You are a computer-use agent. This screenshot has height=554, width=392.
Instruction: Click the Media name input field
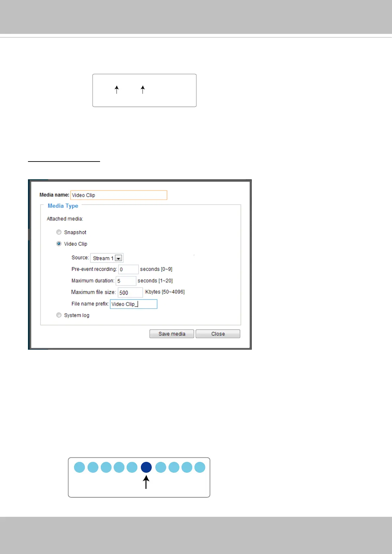pyautogui.click(x=119, y=195)
